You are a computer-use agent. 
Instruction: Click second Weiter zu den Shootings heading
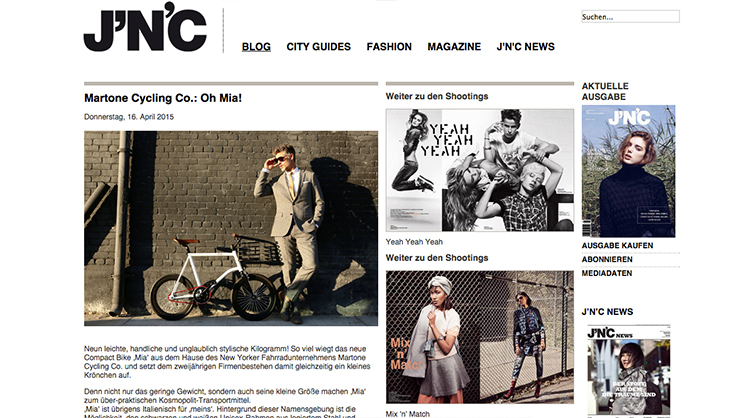coord(437,258)
